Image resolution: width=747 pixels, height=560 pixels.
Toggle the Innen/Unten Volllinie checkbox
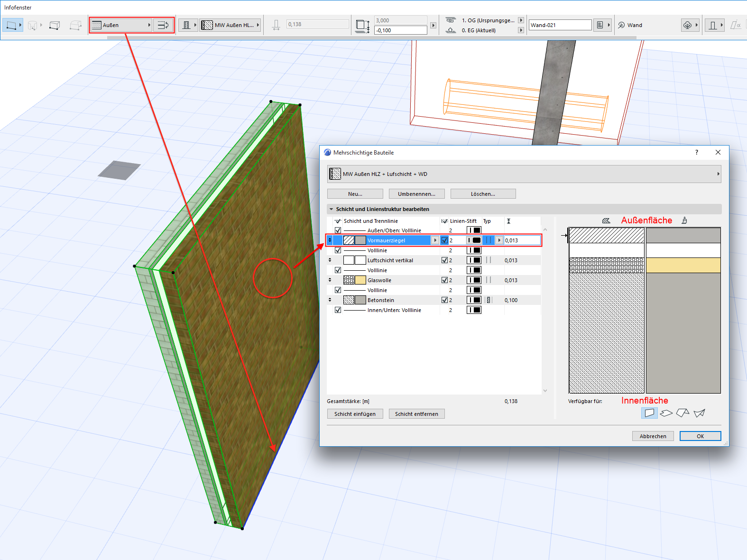pos(338,310)
